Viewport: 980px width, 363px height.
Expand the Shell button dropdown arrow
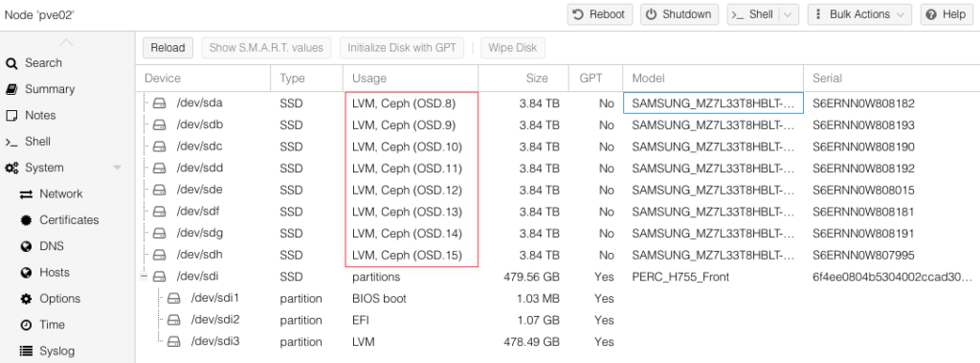[x=789, y=14]
